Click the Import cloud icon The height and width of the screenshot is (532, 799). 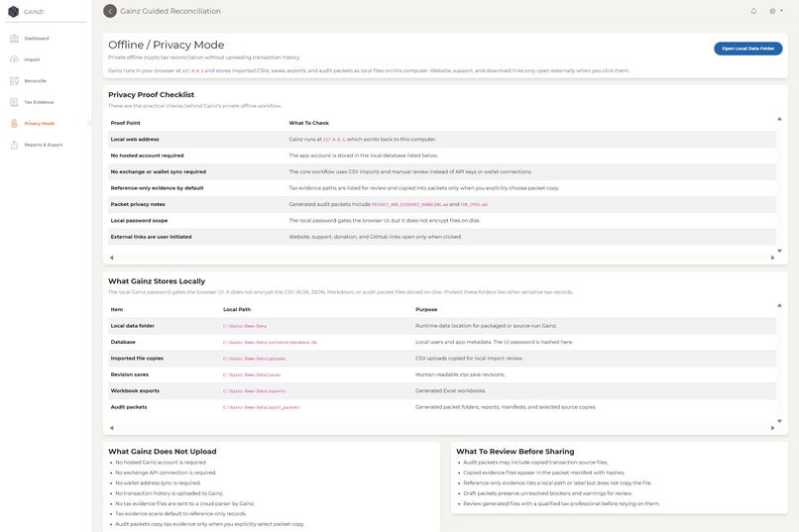pyautogui.click(x=14, y=59)
